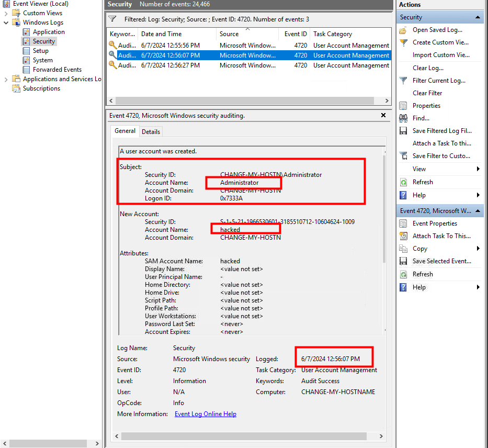
Task: Click the Properties icon in Actions
Action: [x=403, y=106]
